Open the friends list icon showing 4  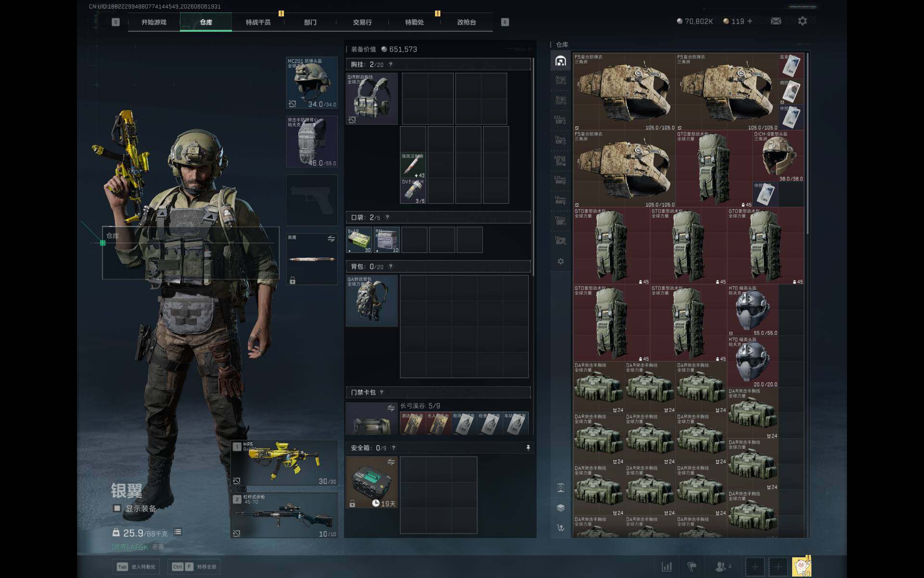(x=723, y=566)
